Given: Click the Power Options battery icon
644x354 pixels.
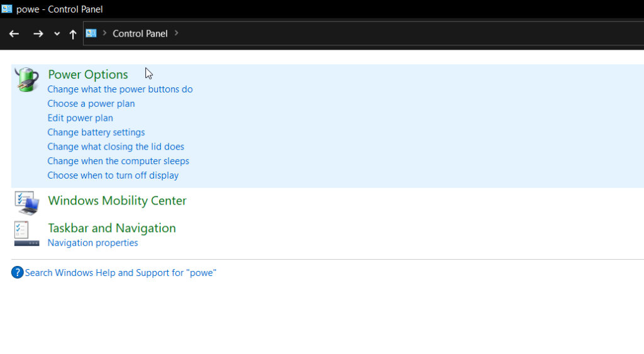Looking at the screenshot, I should pos(26,79).
